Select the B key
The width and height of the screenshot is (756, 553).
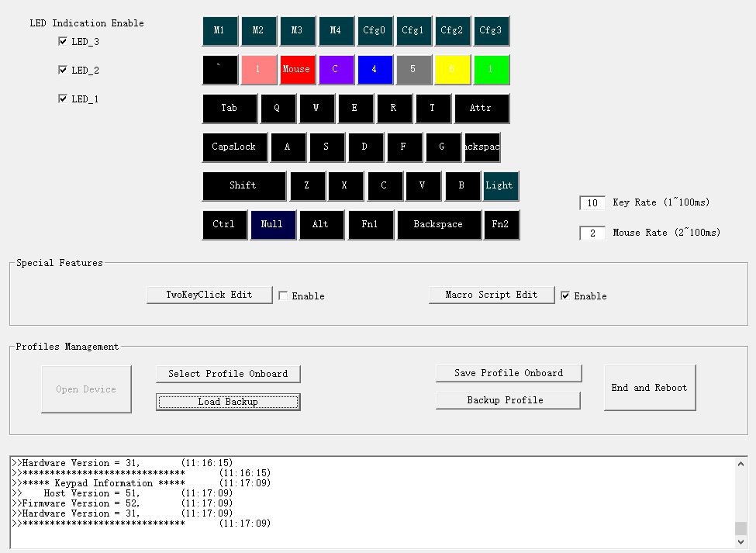click(462, 186)
